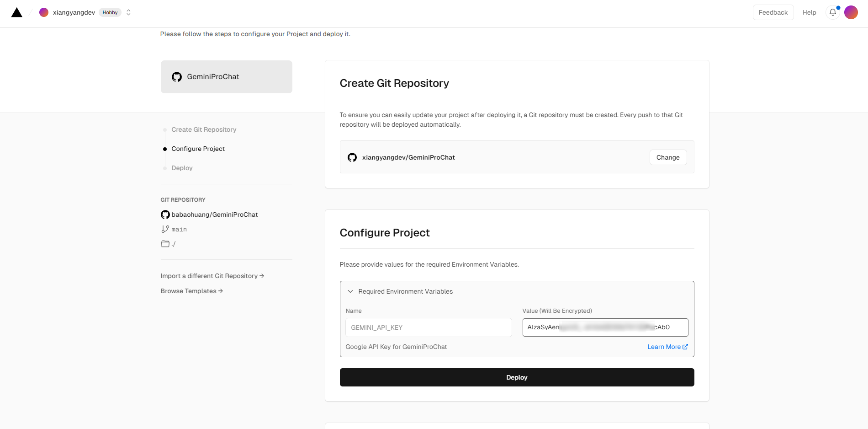Open the team switcher chevrons
Screen dimensions: 868x429
[x=129, y=12]
